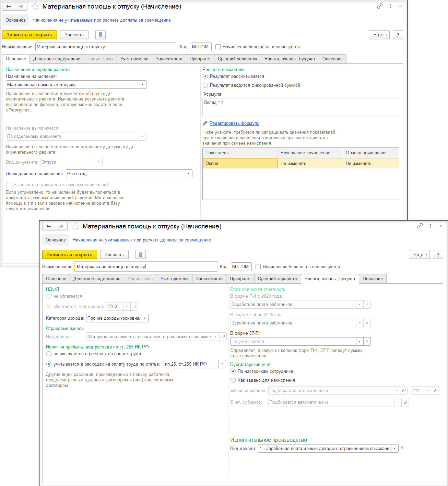The width and height of the screenshot is (448, 486).
Task: Tick Начисление больше не используется in the upper window
Action: [218, 47]
